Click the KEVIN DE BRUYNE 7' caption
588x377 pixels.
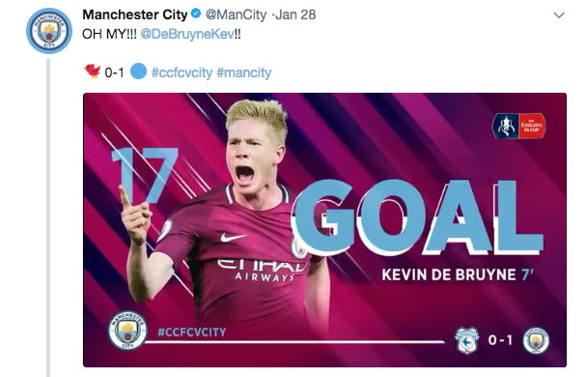coord(458,275)
